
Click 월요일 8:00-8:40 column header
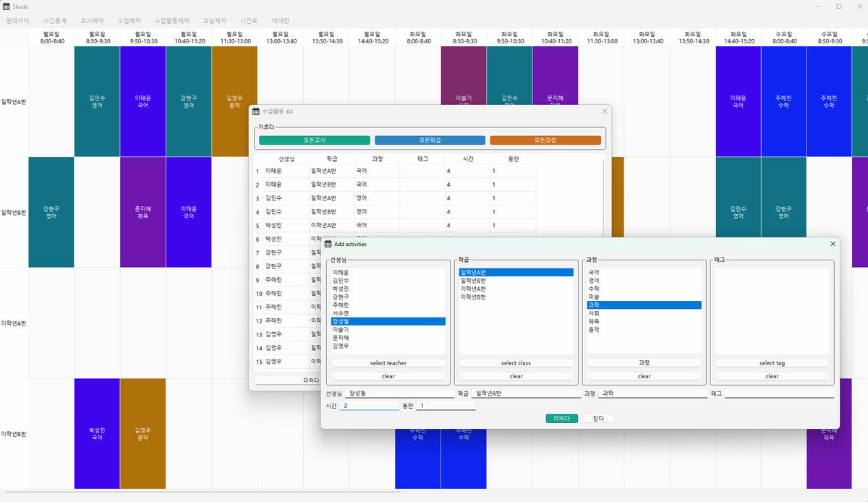[51, 38]
